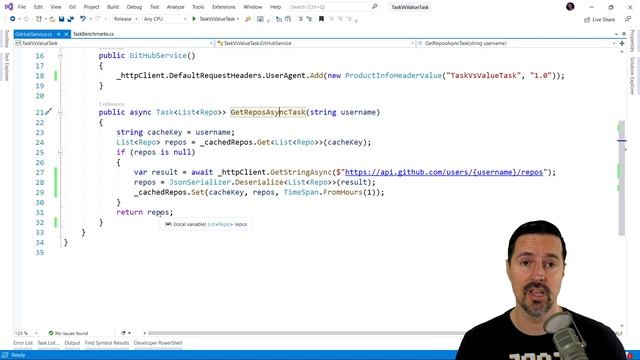Image resolution: width=640 pixels, height=360 pixels.
Task: Open the Project menu
Action: (x=91, y=7)
